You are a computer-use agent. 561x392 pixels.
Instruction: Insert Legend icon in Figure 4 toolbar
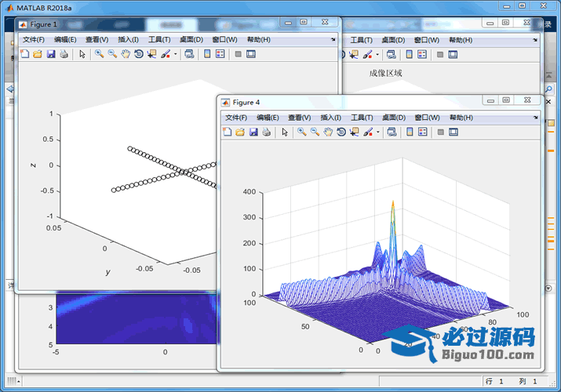tap(423, 132)
